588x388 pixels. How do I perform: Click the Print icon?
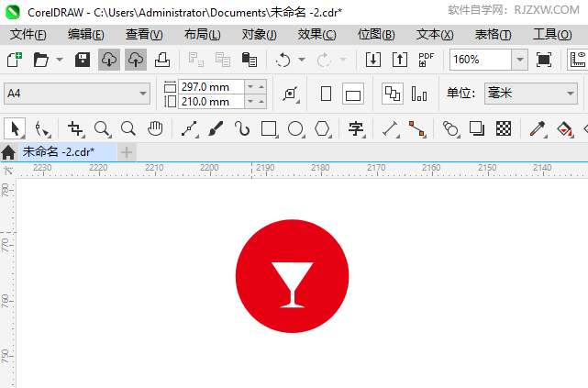[162, 60]
